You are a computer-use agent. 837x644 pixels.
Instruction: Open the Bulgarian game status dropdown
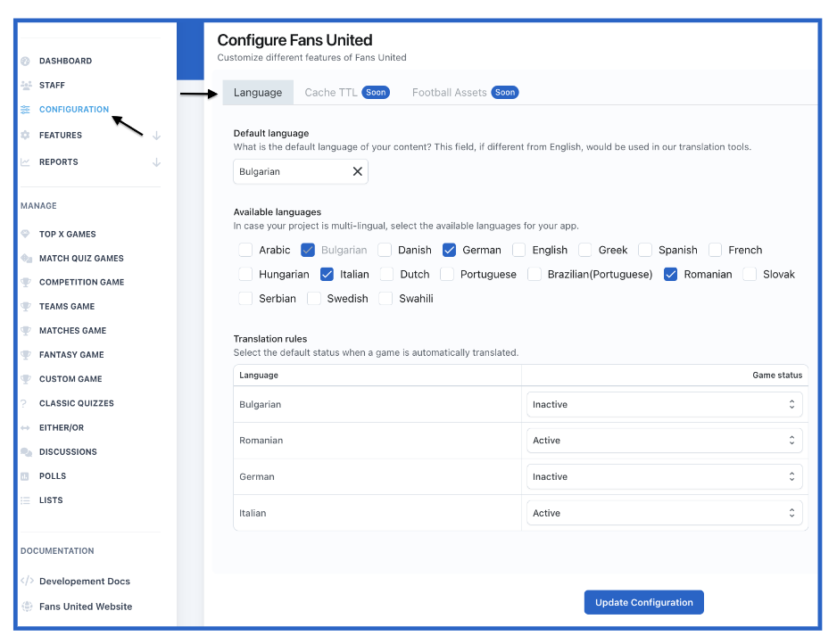[664, 404]
